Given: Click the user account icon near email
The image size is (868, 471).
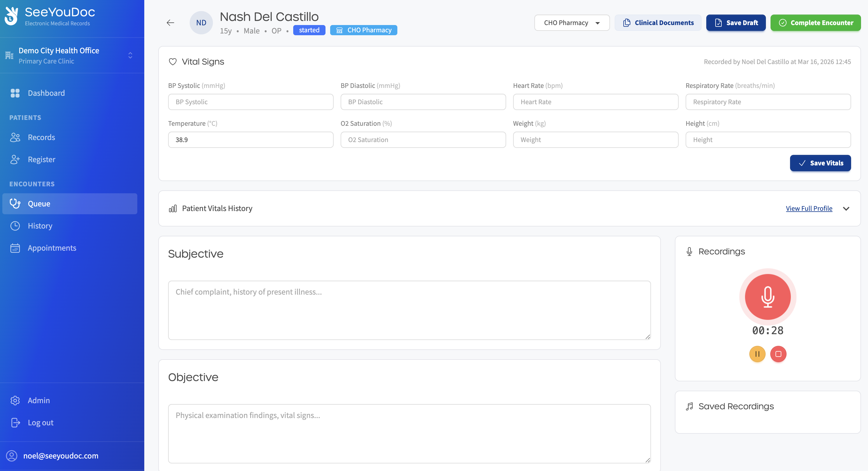Looking at the screenshot, I should point(11,456).
